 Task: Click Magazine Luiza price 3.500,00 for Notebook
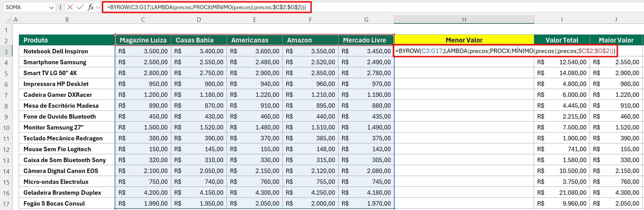coord(143,51)
